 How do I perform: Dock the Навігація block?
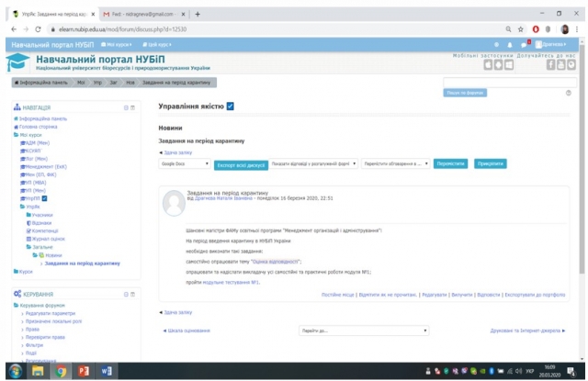coord(132,108)
